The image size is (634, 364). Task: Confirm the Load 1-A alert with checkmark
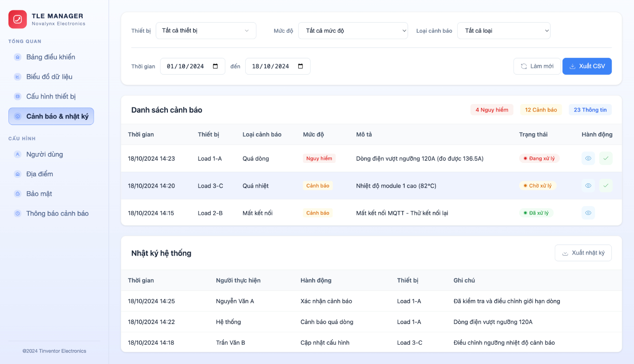click(x=606, y=158)
